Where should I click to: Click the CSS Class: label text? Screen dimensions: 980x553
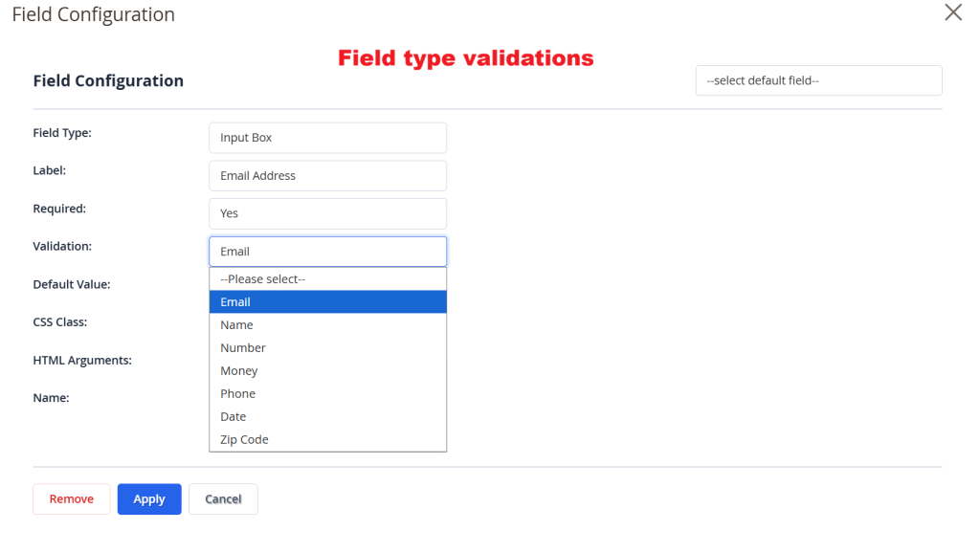[x=60, y=322]
